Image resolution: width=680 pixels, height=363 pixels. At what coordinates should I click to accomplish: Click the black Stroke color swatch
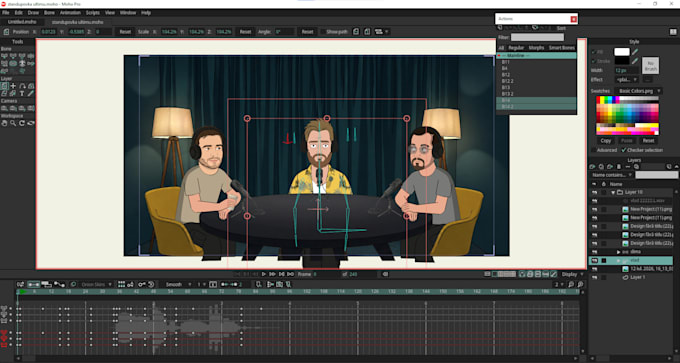(621, 61)
